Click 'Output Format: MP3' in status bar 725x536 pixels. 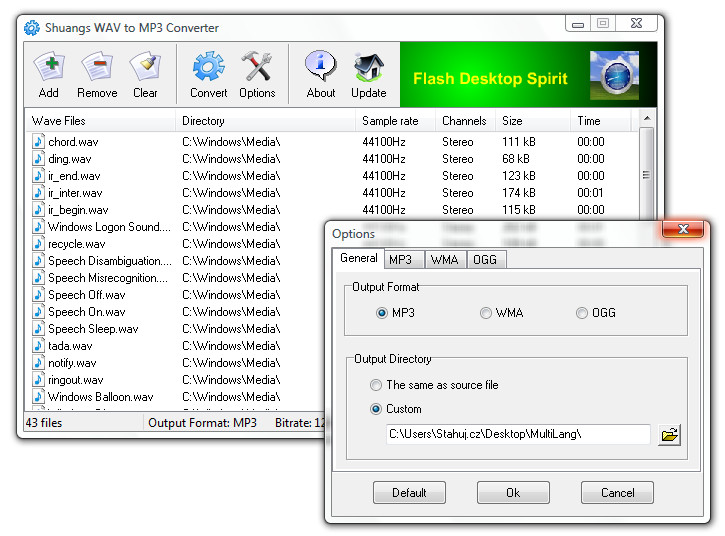click(202, 423)
